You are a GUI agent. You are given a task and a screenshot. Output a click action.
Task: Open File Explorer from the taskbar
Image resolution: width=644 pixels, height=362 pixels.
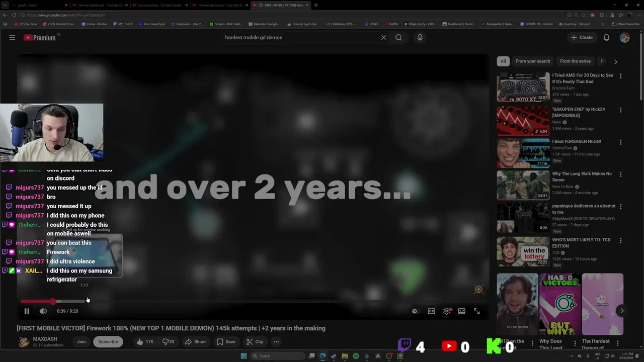345,356
